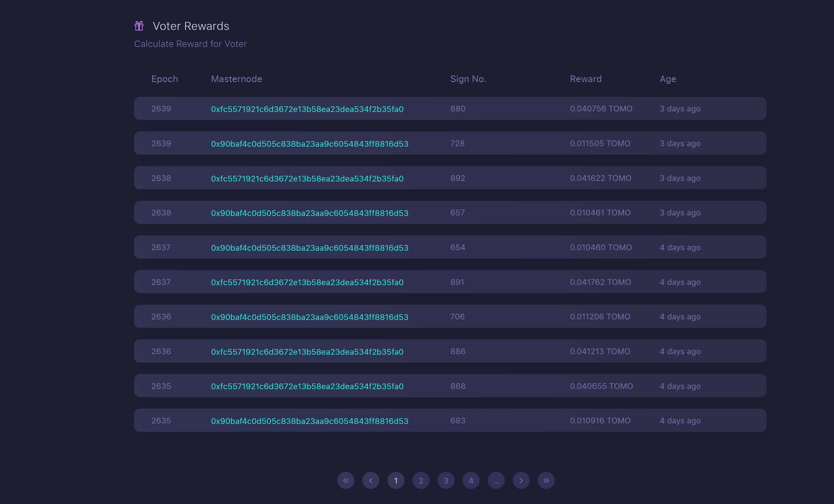The width and height of the screenshot is (834, 504).
Task: Open masternode link with reward 0.010916 TOMO
Action: (x=309, y=421)
